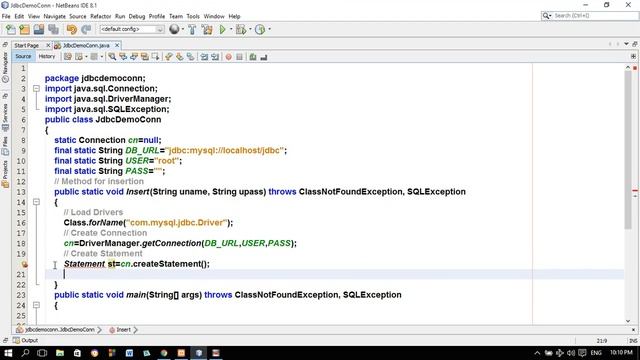
Task: Open the Refactor menu
Action: point(100,16)
